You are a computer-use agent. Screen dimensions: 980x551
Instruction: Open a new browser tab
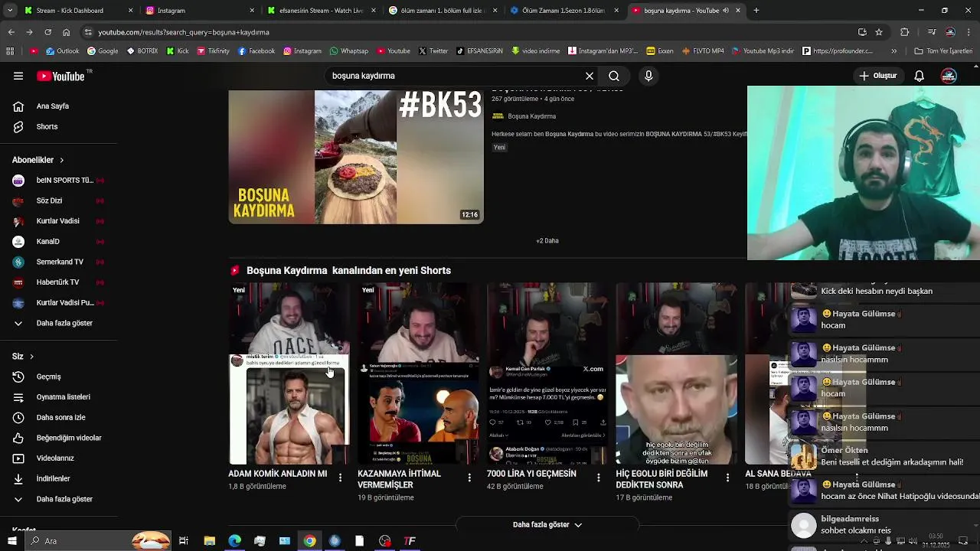click(x=756, y=11)
